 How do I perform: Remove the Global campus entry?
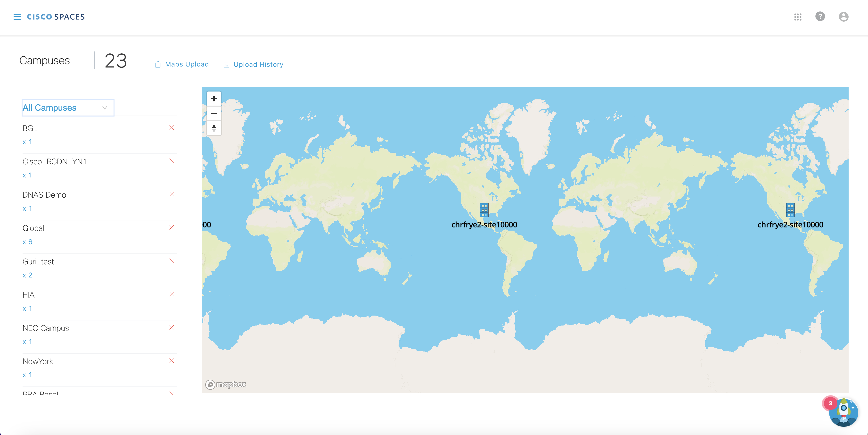pos(172,227)
